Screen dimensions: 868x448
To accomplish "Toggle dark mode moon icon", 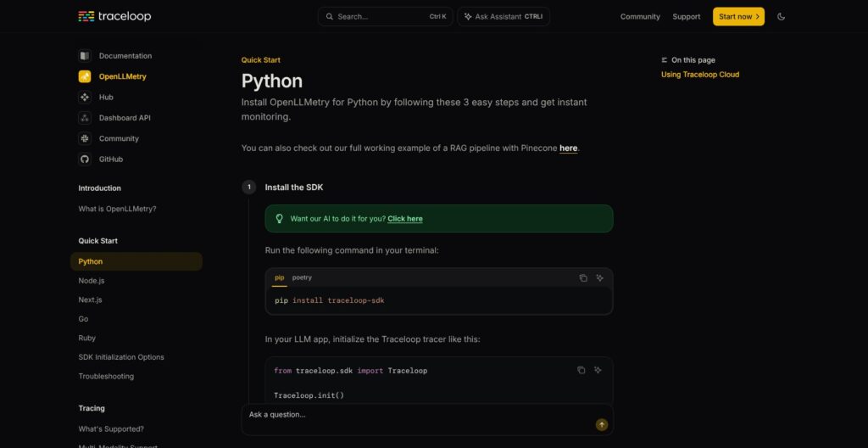I will click(781, 17).
